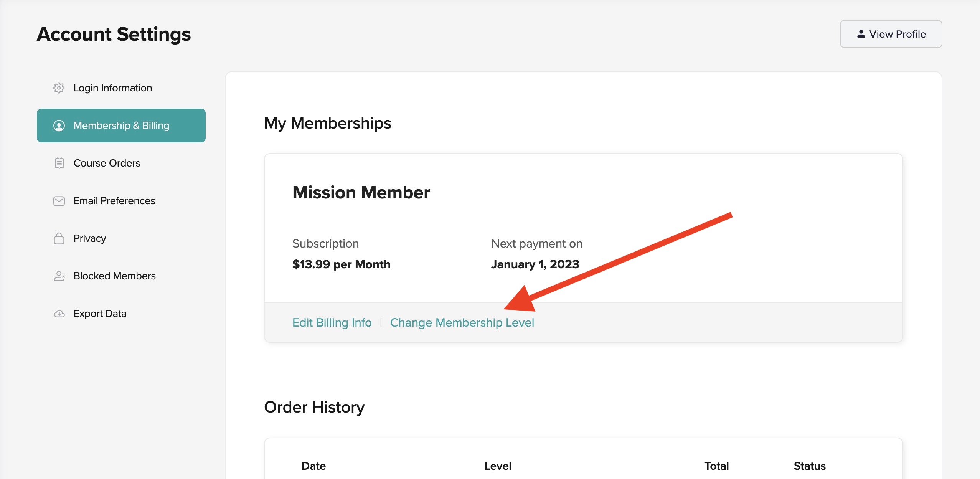Image resolution: width=980 pixels, height=479 pixels.
Task: Open the Export Data page
Action: tap(100, 314)
